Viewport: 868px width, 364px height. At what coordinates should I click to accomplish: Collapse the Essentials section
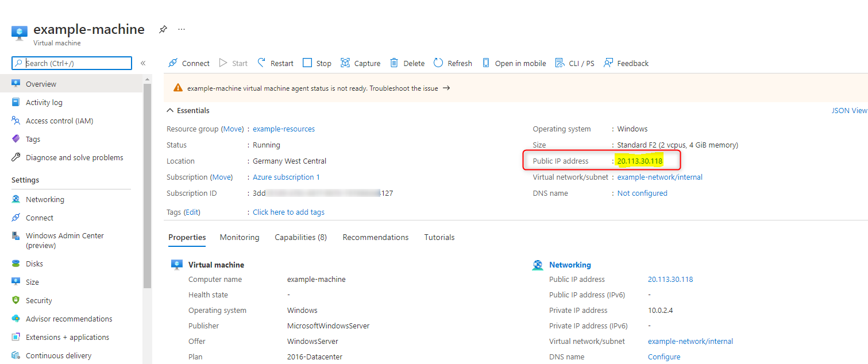coord(188,110)
